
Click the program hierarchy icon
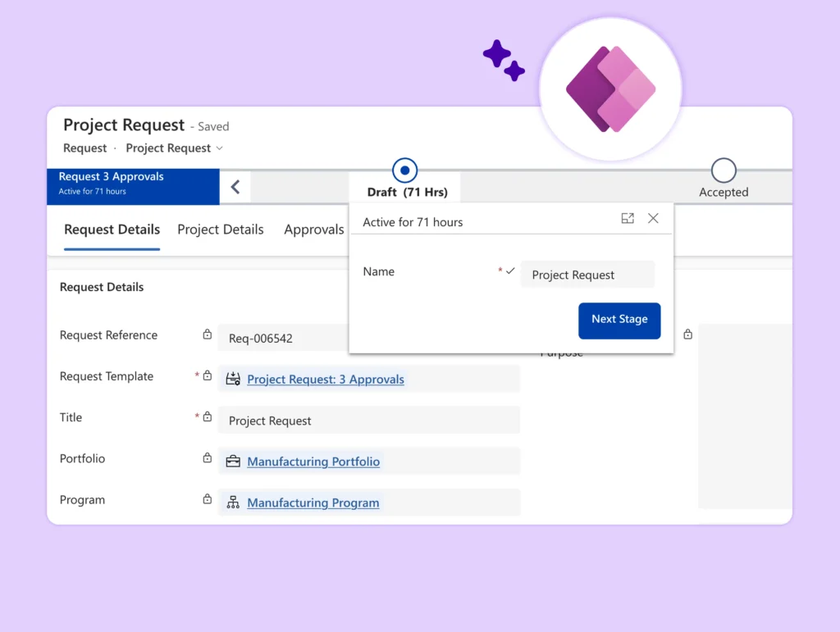click(233, 502)
